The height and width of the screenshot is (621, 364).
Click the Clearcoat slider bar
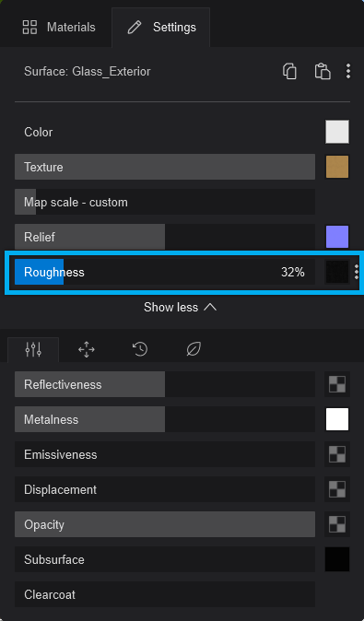point(165,594)
